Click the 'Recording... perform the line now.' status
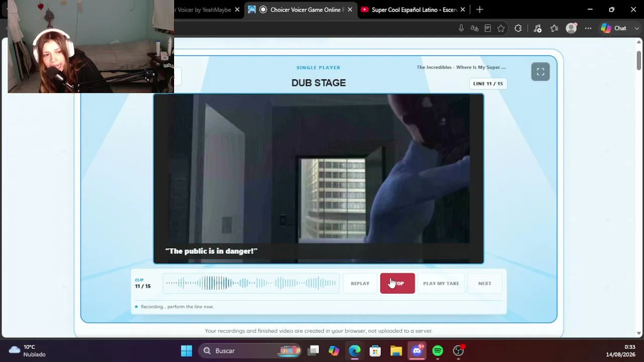Image resolution: width=644 pixels, height=362 pixels. point(177,307)
